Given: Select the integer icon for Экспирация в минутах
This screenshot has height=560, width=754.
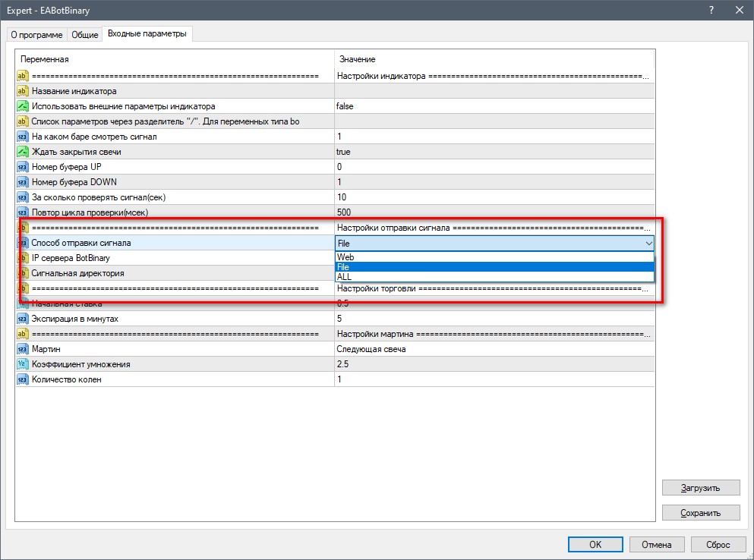Looking at the screenshot, I should tap(22, 319).
